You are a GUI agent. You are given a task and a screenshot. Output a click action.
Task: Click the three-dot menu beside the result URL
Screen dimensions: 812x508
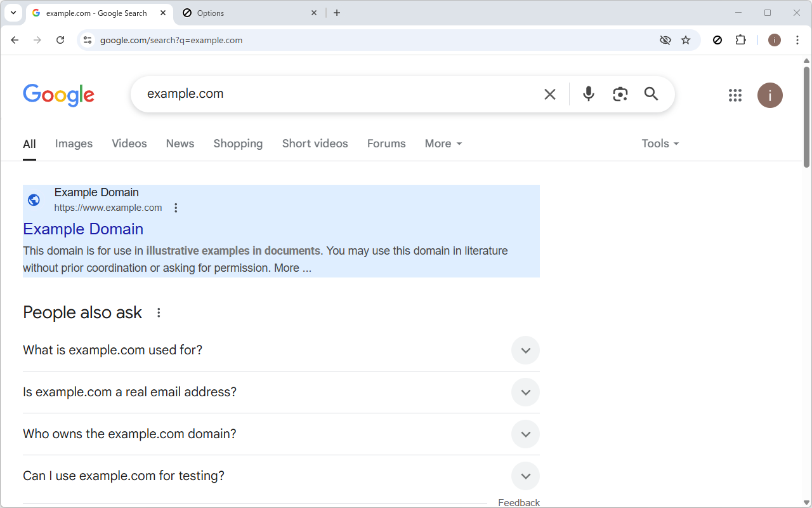coord(176,207)
